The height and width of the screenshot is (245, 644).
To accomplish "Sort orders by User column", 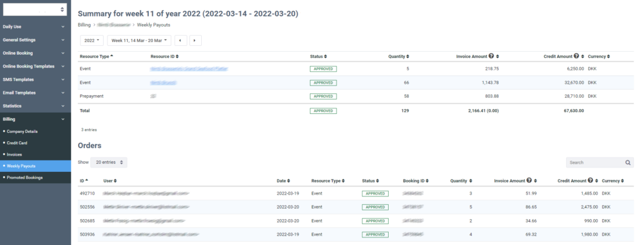I will (x=109, y=181).
